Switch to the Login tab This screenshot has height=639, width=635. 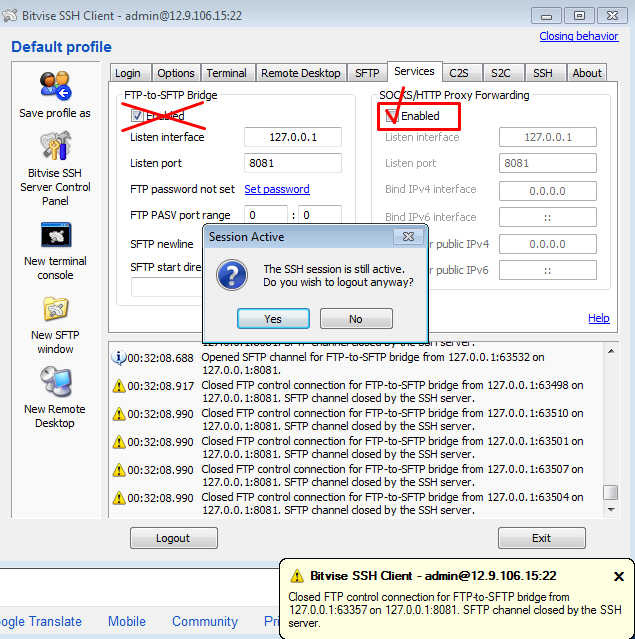128,73
